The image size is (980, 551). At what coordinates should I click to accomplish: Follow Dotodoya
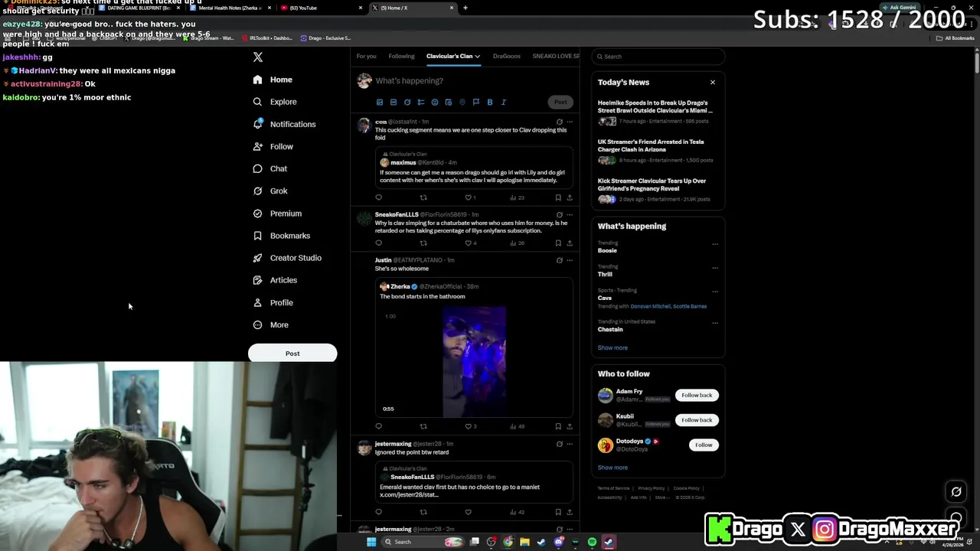point(704,445)
